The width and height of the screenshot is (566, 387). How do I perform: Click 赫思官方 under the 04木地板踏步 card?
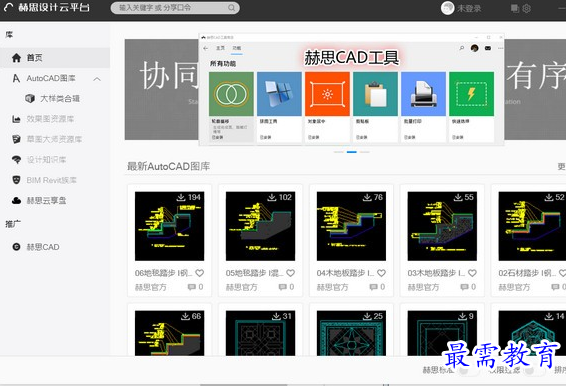333,287
